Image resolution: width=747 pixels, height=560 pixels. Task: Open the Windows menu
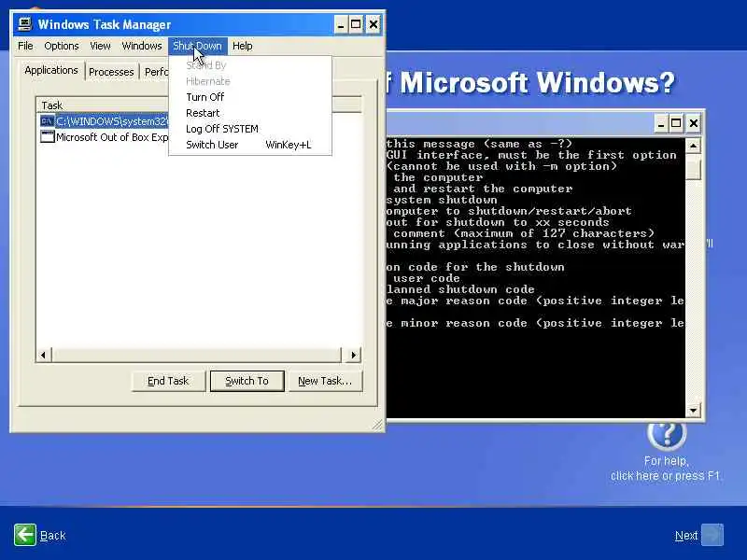pos(142,46)
